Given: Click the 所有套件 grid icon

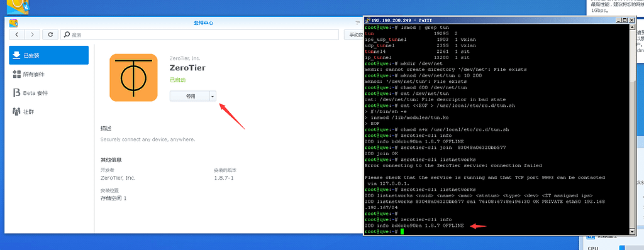Looking at the screenshot, I should 16,74.
